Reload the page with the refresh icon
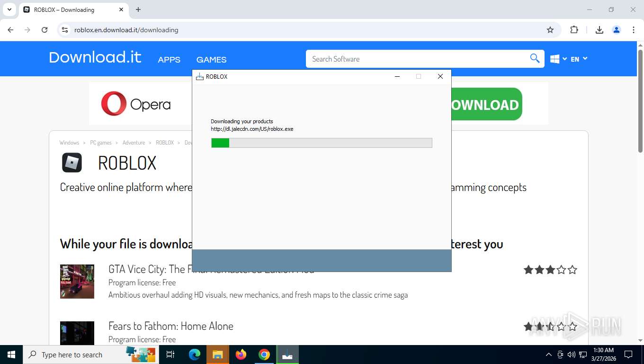644x364 pixels. [45, 30]
